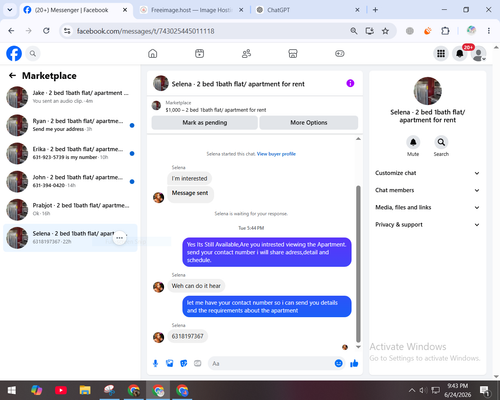Open Ryan apartment conversation
500x400 pixels.
70,125
